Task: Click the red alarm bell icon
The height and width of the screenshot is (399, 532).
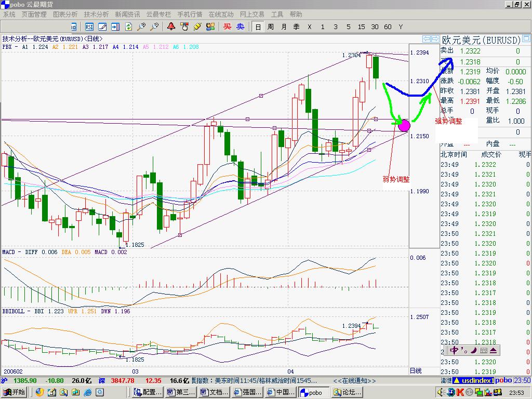Action: [171, 26]
